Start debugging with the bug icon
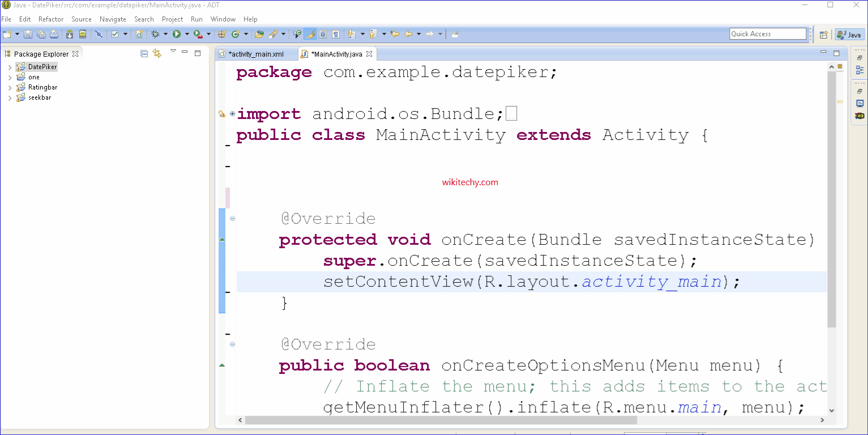 (x=155, y=34)
